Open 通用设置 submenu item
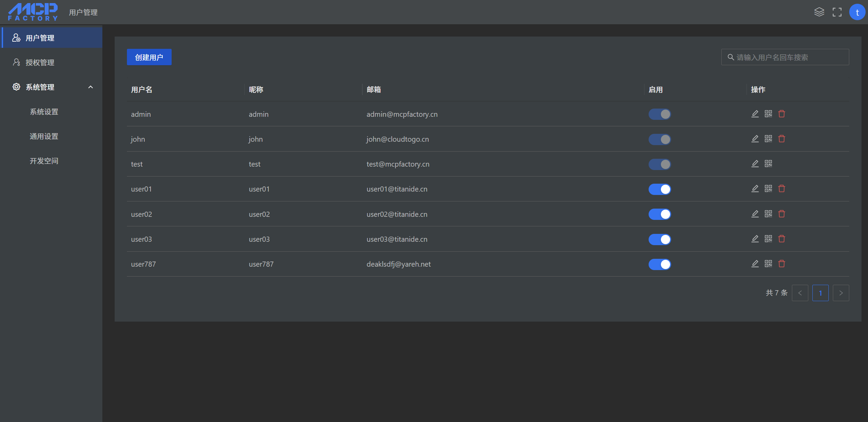Screen dimensions: 868x422 (44, 136)
